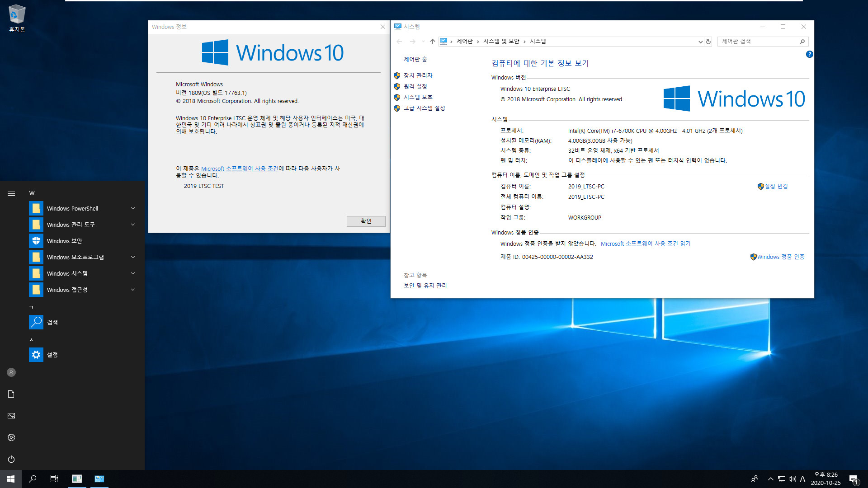Image resolution: width=868 pixels, height=488 pixels.
Task: Open Pictures icon in Start rail
Action: [x=11, y=416]
